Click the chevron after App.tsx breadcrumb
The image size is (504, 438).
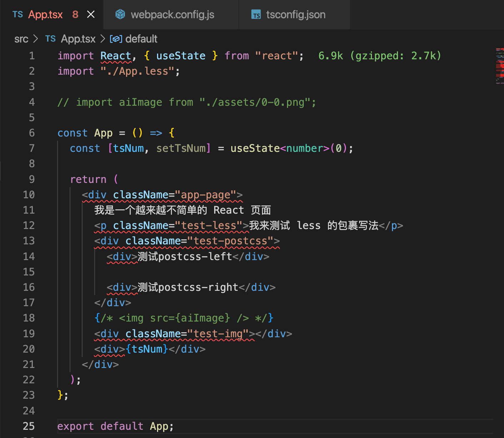102,39
